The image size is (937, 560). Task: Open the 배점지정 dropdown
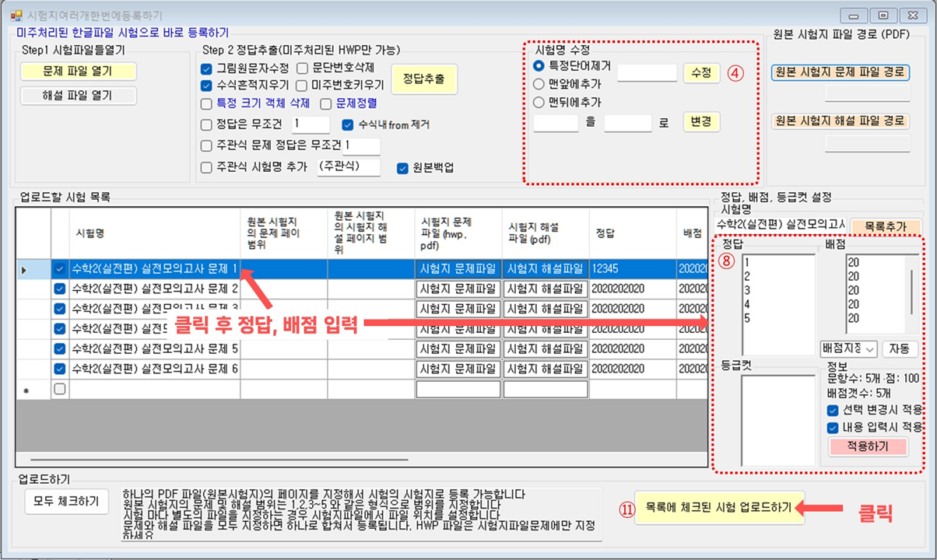point(848,349)
